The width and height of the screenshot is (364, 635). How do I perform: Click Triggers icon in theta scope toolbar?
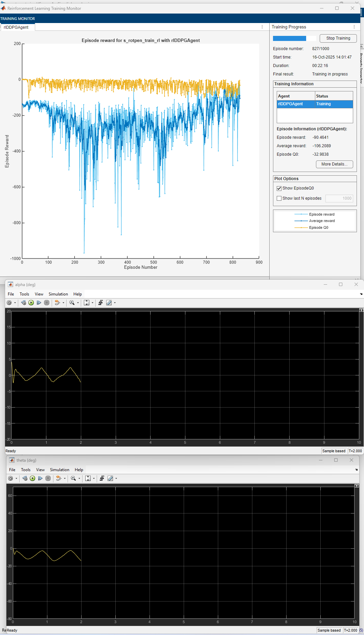point(102,478)
